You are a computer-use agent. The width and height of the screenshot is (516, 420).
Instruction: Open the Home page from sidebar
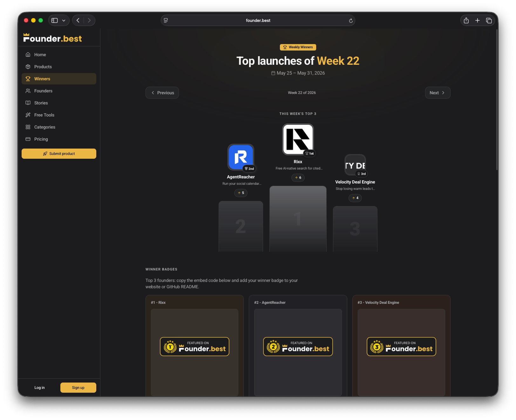59,55
